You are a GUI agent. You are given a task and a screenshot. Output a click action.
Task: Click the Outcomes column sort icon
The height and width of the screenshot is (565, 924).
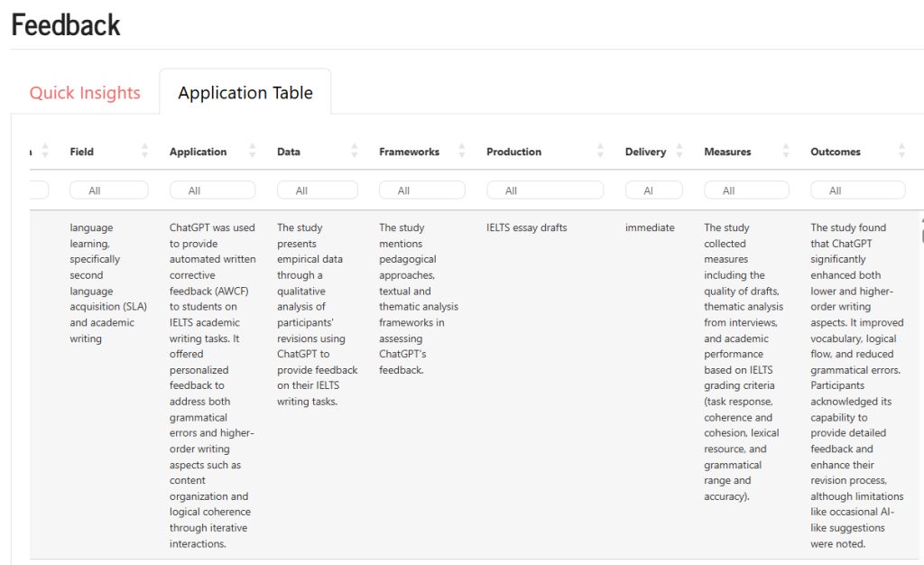(x=901, y=152)
